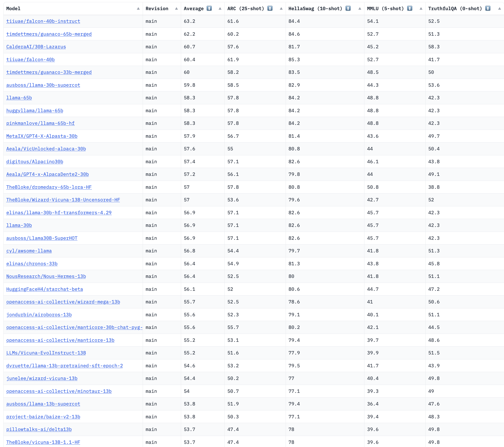Open cyl/awsome-llama model link
This screenshot has height=447, width=504.
point(29,251)
